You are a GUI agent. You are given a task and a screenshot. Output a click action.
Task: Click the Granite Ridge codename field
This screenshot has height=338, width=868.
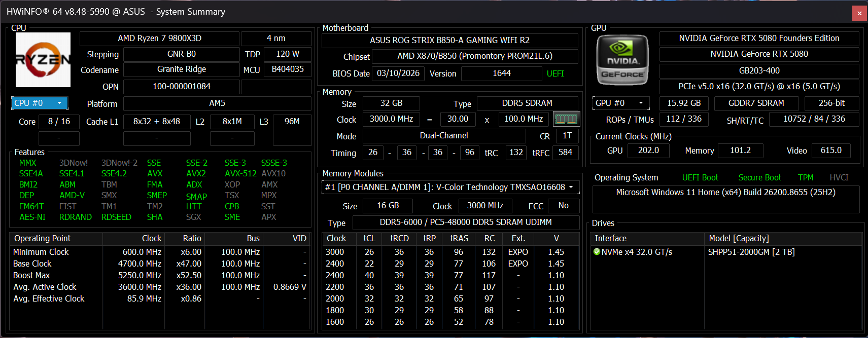click(181, 69)
